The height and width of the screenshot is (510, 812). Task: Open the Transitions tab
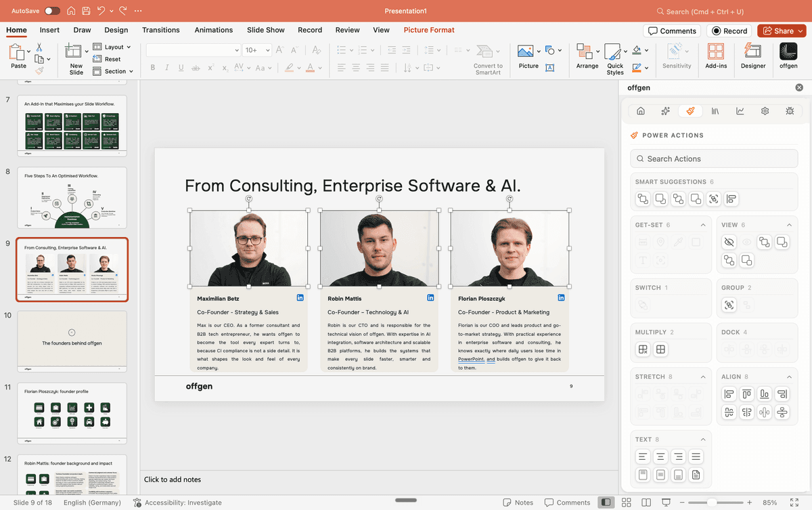161,30
